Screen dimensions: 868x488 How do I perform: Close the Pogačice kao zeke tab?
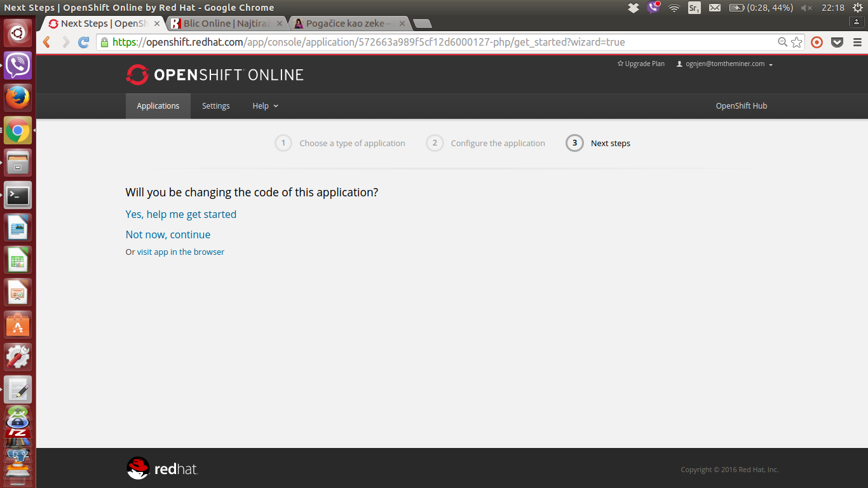402,24
